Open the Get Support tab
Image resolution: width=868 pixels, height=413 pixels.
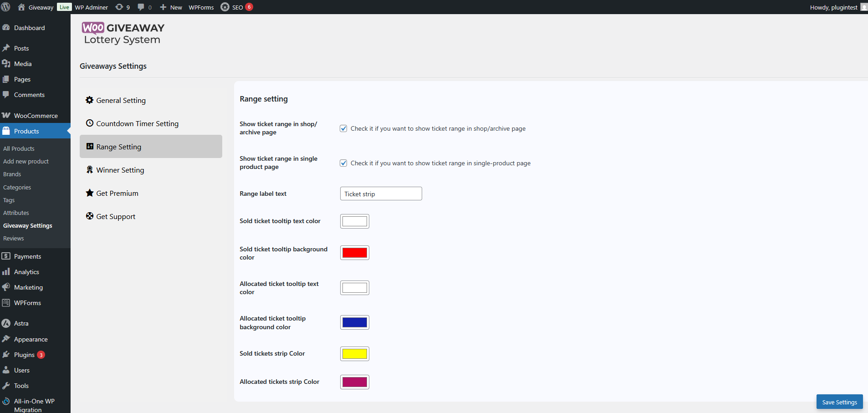(151, 216)
